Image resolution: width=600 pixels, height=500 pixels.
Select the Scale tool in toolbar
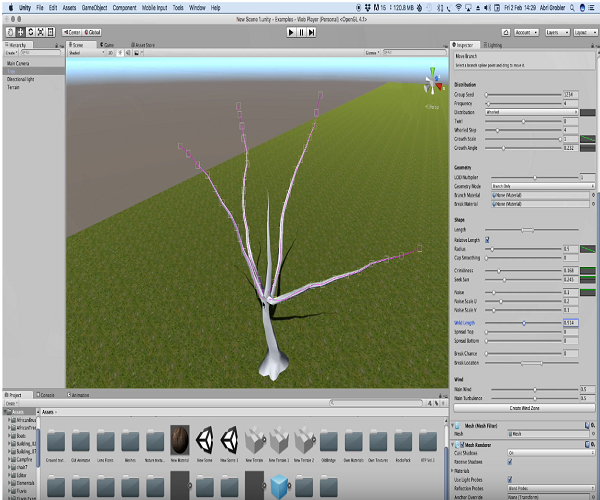[x=41, y=32]
